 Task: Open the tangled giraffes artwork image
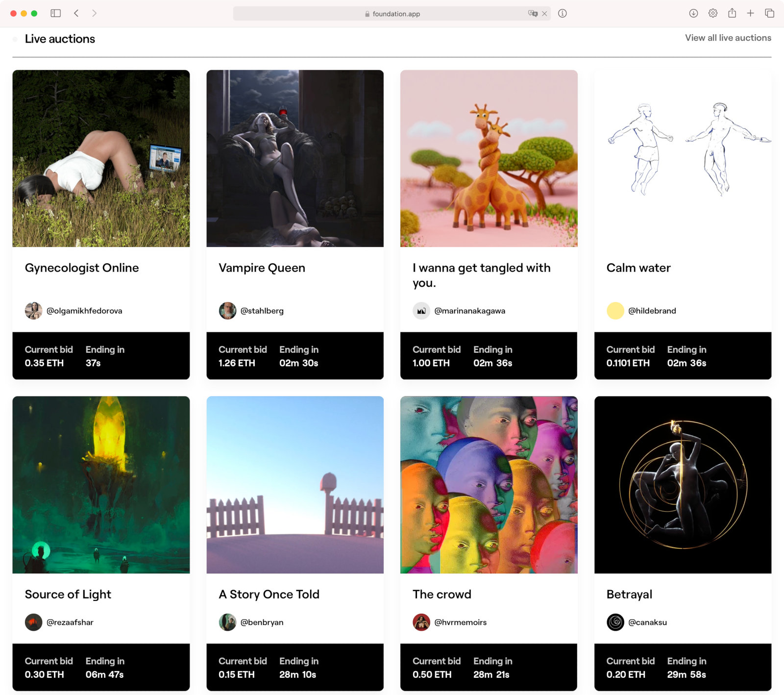(x=489, y=158)
